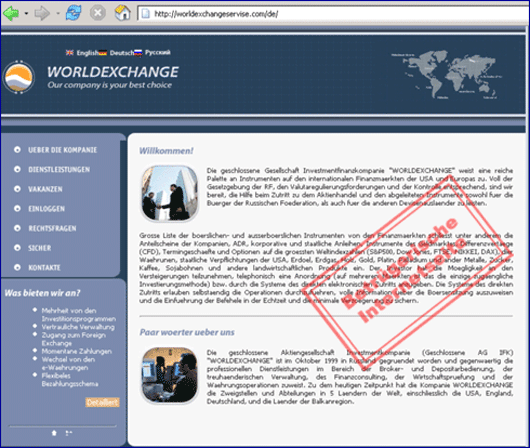The image size is (530, 448).
Task: Open the Forward history dropdown arrow
Action: tap(58, 14)
